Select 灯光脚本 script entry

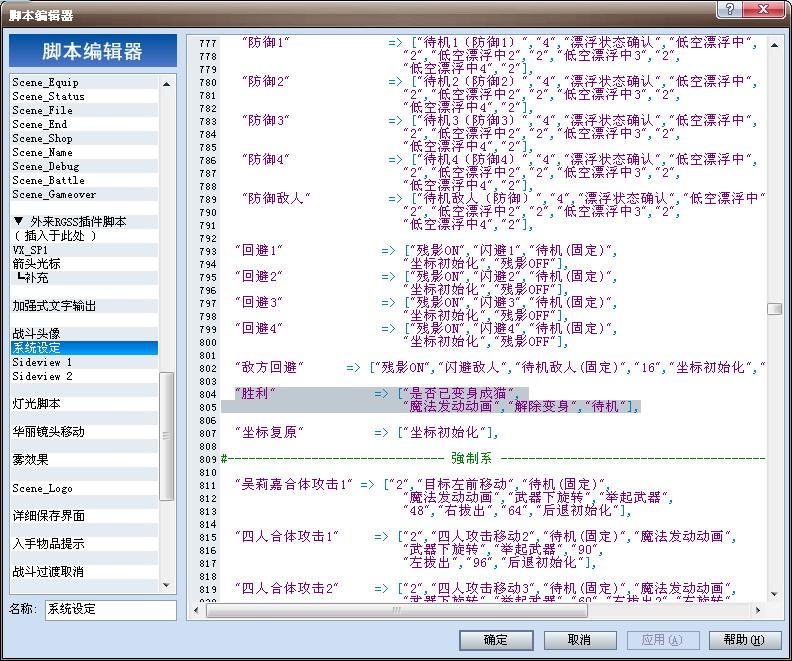[x=84, y=404]
